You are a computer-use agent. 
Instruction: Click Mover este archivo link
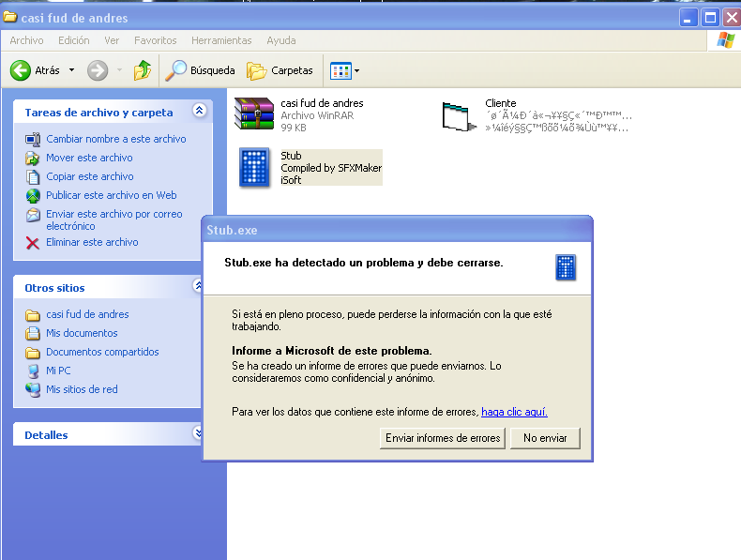click(x=89, y=158)
